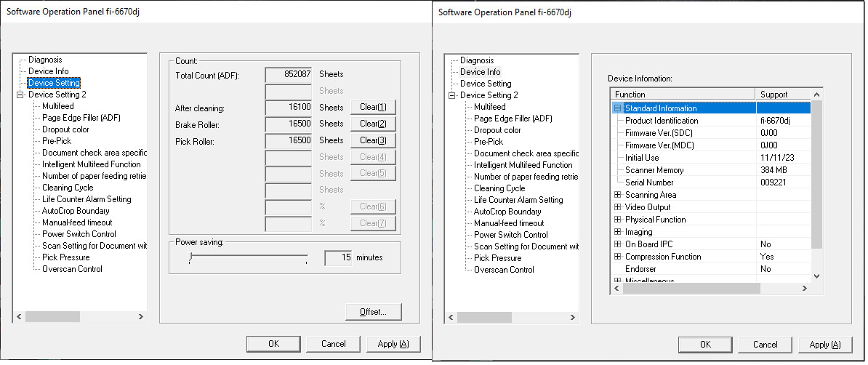Click Apply (A) in the left window
This screenshot has height=365, width=868.
coord(393,344)
